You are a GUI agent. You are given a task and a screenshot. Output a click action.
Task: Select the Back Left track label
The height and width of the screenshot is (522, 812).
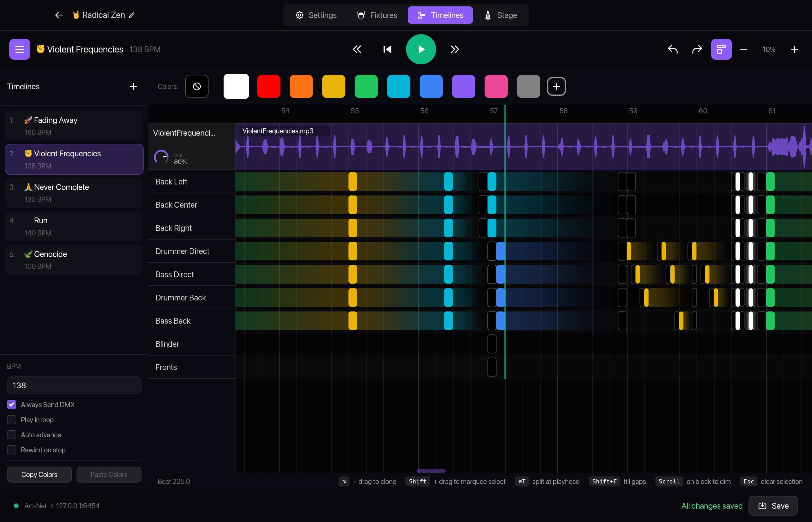pos(171,182)
